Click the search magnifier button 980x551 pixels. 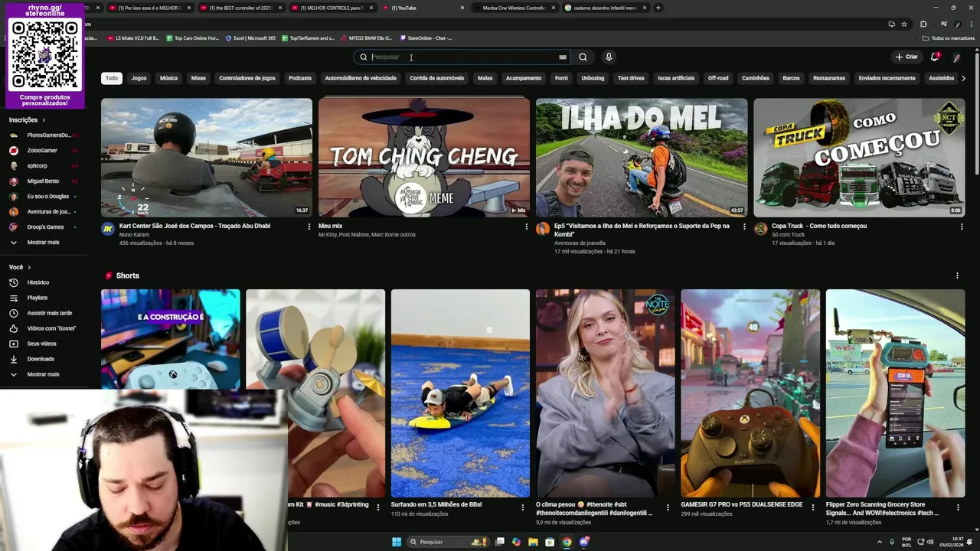tap(583, 57)
